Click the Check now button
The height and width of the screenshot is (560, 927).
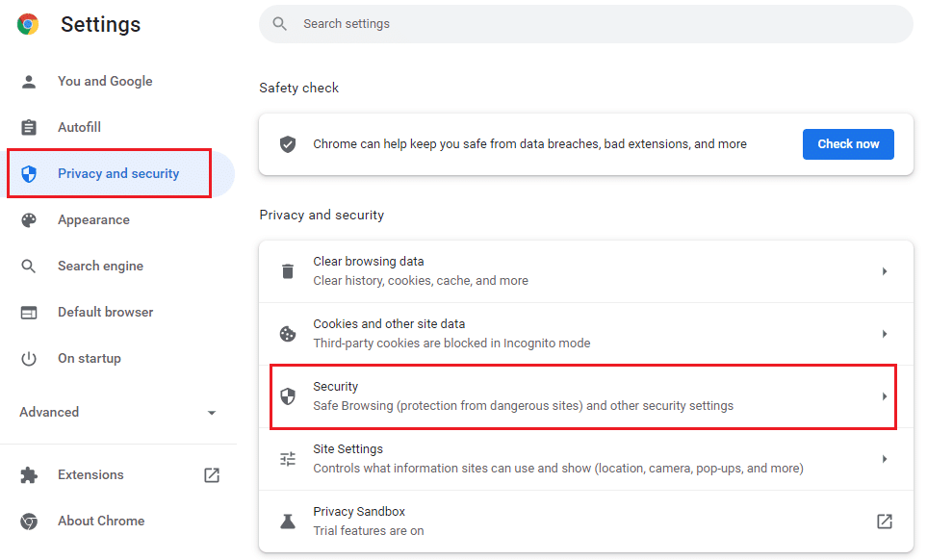[x=848, y=144]
